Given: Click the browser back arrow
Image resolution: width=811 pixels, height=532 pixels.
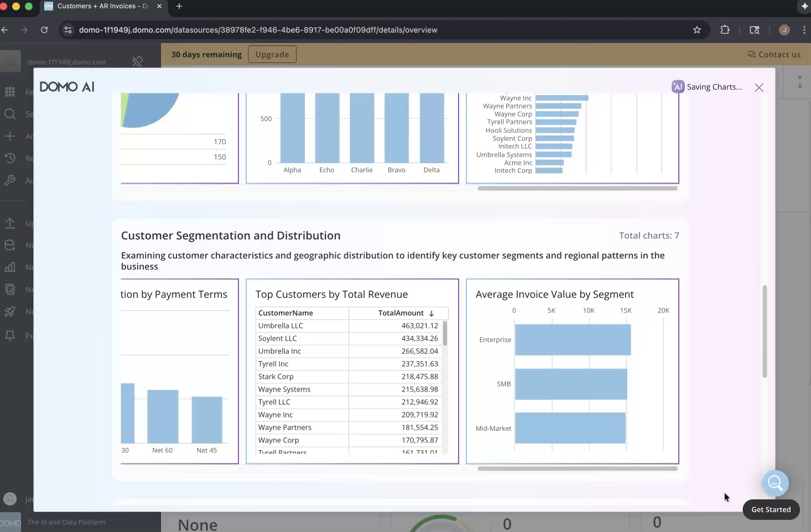Looking at the screenshot, I should point(5,30).
